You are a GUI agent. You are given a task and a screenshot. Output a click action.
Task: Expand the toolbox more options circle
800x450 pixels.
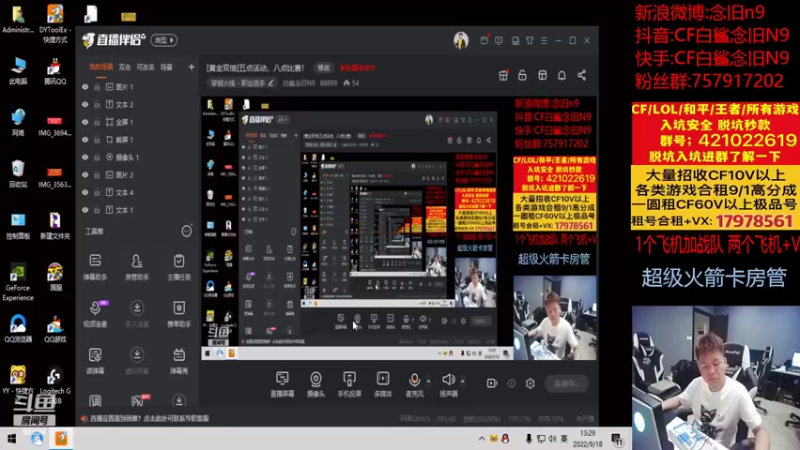tap(187, 232)
